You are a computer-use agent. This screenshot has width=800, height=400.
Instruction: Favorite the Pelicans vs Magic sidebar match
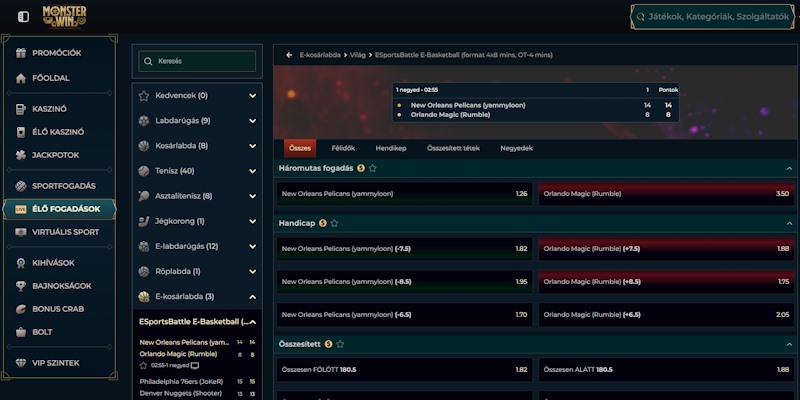pyautogui.click(x=143, y=365)
